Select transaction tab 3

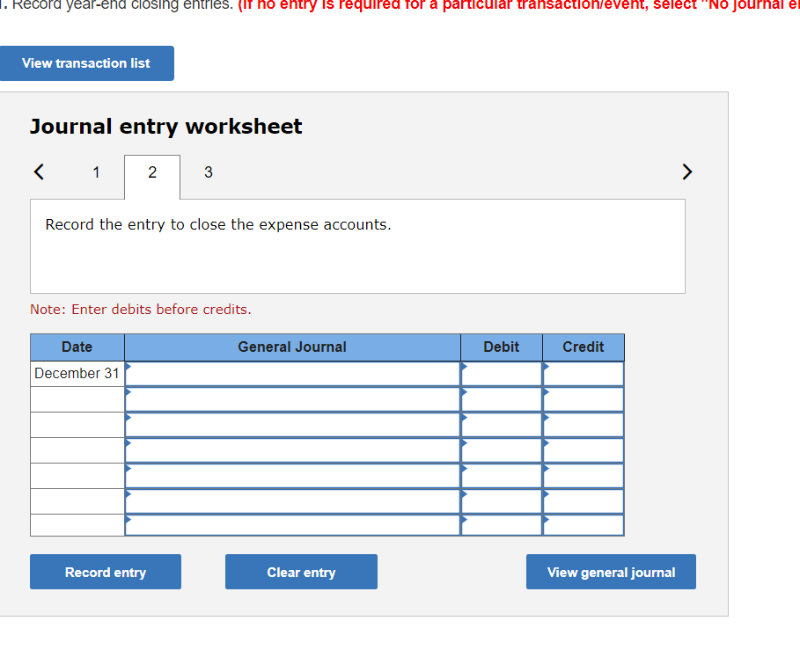208,172
